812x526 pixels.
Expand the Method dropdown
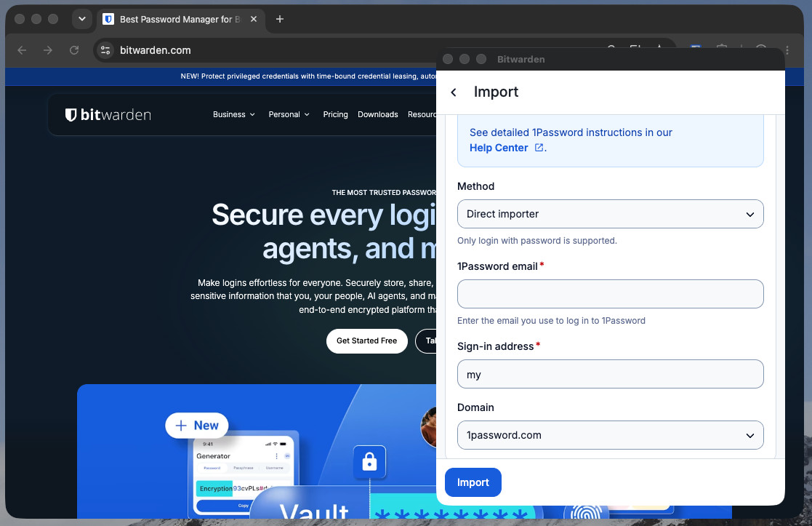pos(610,214)
